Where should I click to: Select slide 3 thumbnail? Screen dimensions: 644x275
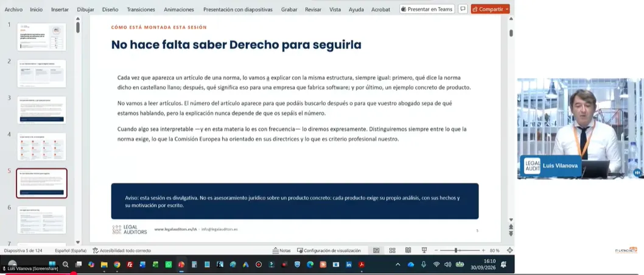(41, 110)
